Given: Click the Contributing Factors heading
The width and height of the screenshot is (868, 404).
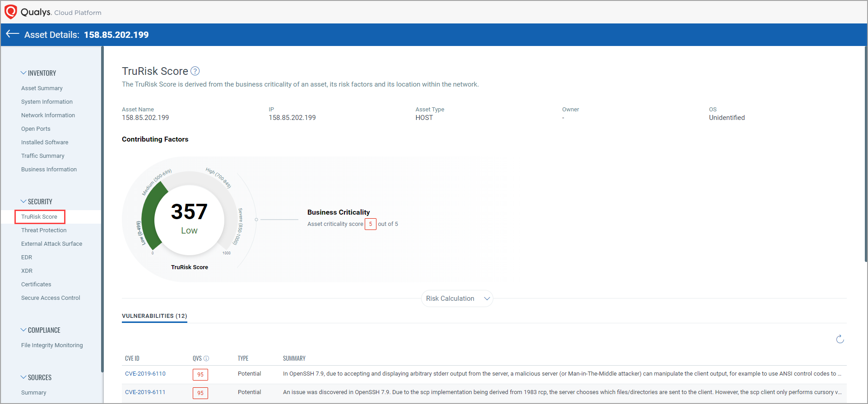Looking at the screenshot, I should (155, 139).
